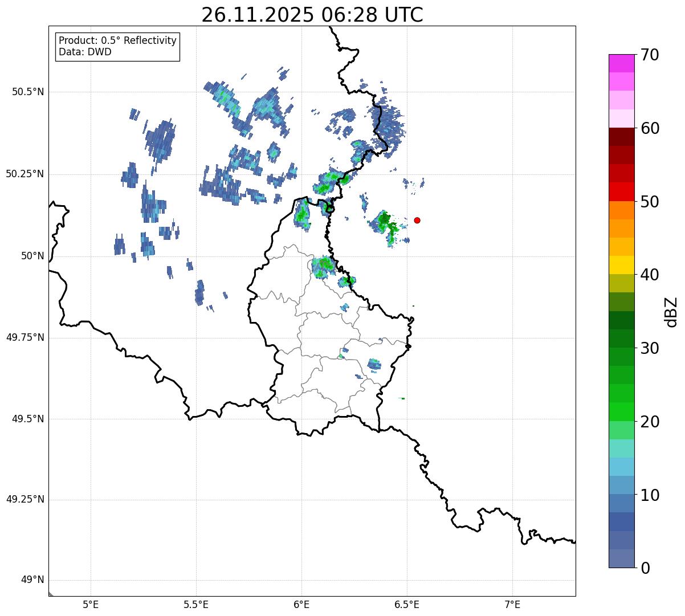
Task: Click the colorbar tick label 50
Action: coord(650,202)
